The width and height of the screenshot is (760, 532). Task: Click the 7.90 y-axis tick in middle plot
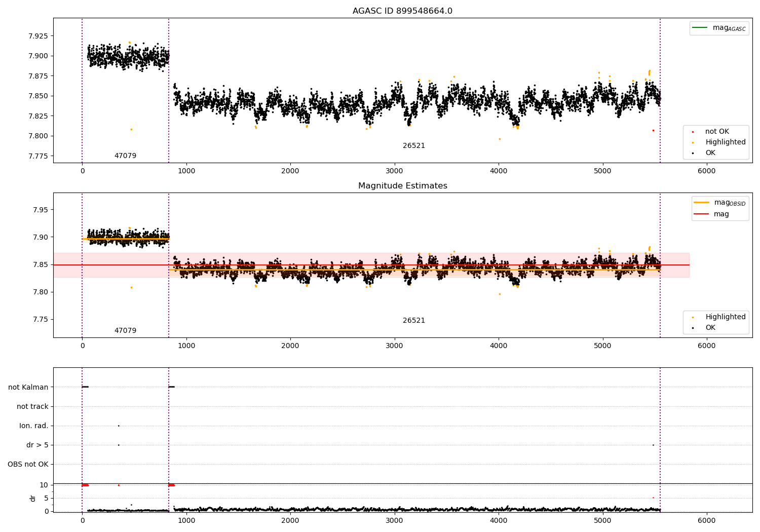[x=40, y=238]
